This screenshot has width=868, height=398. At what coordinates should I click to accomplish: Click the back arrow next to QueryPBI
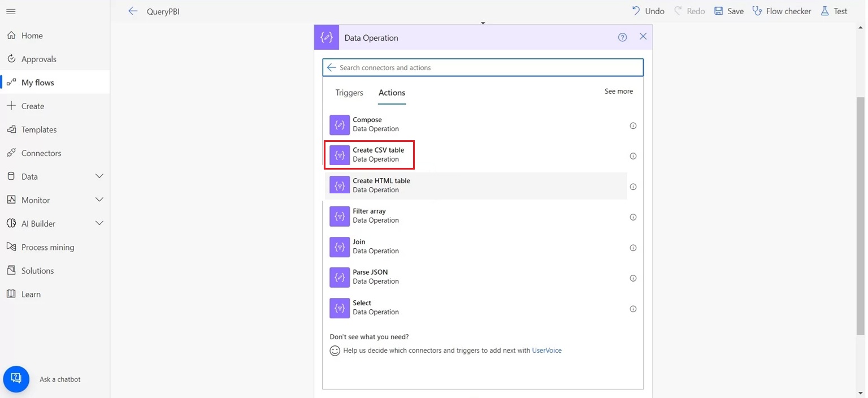(133, 11)
